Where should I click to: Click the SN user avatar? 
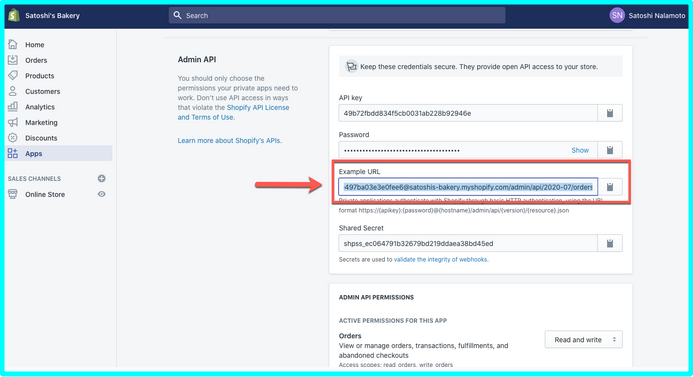617,15
